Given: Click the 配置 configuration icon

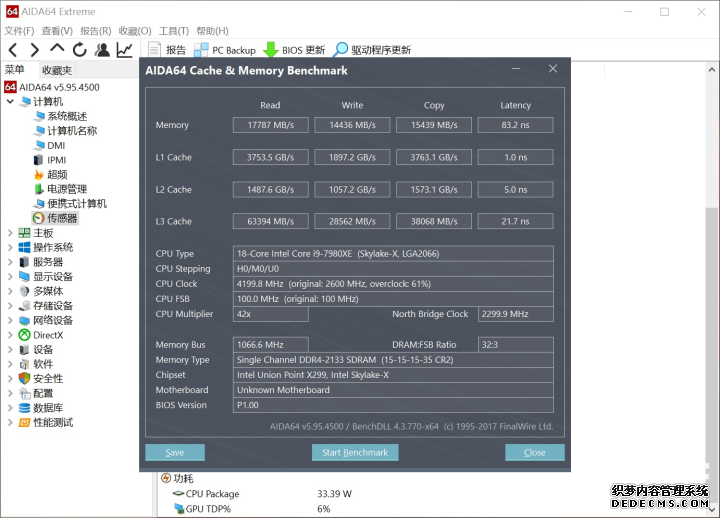Looking at the screenshot, I should 24,394.
